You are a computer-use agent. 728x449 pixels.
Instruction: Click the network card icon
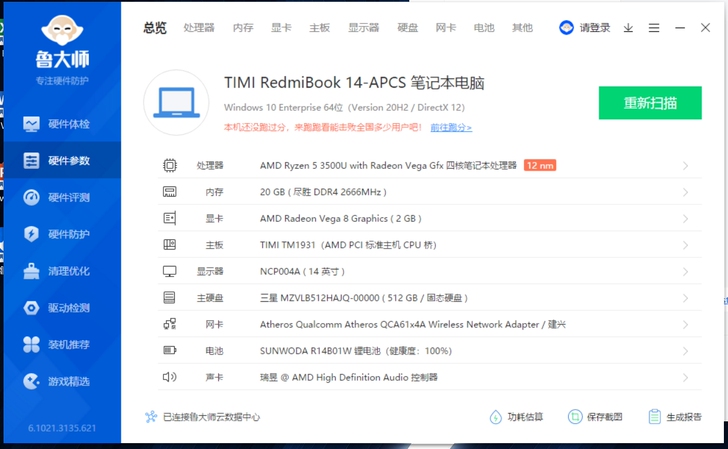pos(170,324)
